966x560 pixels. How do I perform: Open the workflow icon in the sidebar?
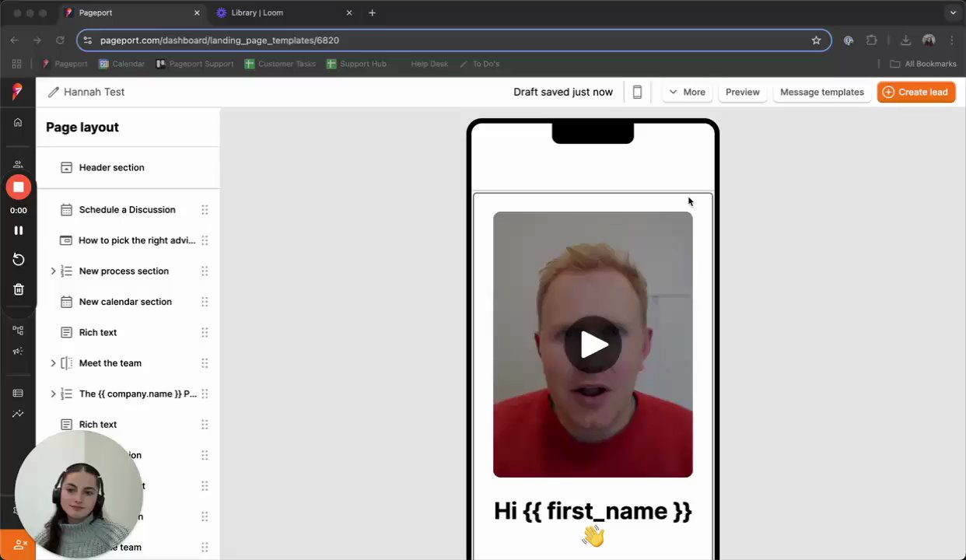[x=18, y=331]
